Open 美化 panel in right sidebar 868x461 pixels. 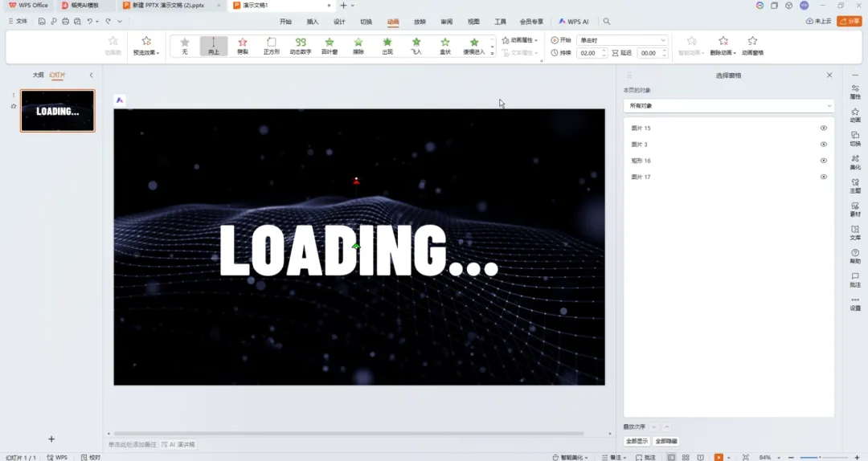(x=855, y=162)
